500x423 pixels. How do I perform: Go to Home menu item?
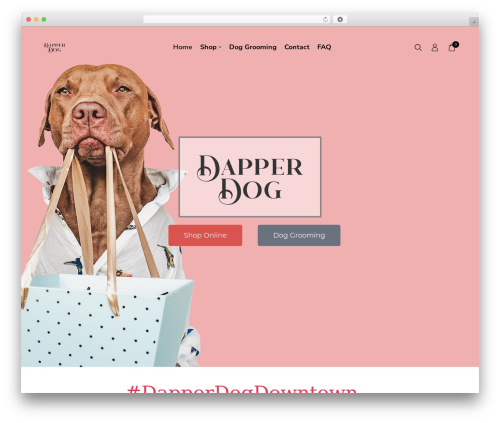click(182, 47)
